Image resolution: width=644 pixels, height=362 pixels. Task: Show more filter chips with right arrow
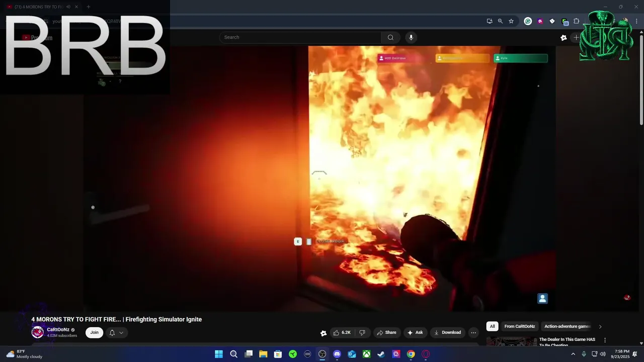coord(600,326)
